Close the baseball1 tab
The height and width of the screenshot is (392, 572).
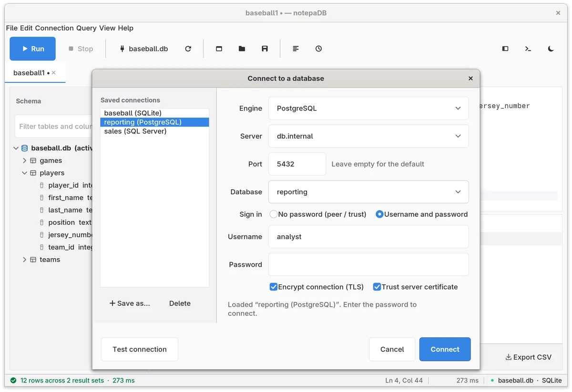point(54,73)
